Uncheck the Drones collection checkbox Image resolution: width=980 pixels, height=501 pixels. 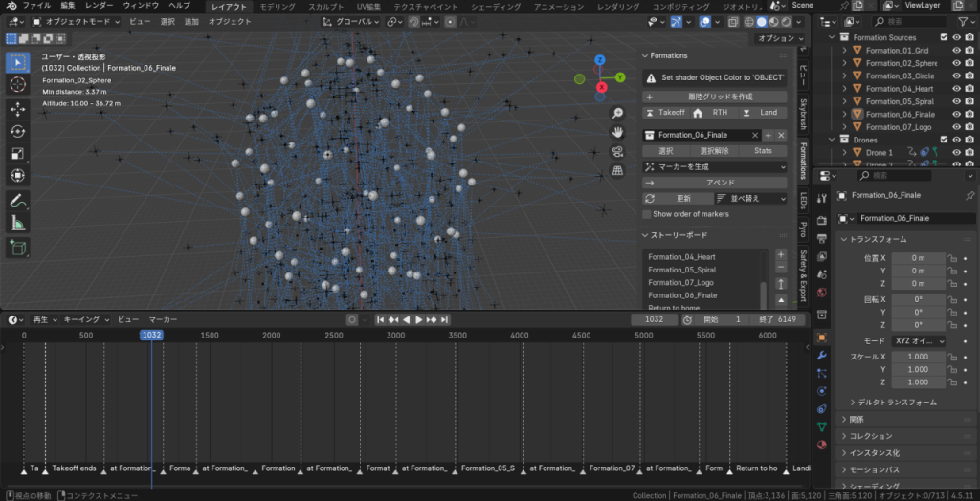click(944, 140)
